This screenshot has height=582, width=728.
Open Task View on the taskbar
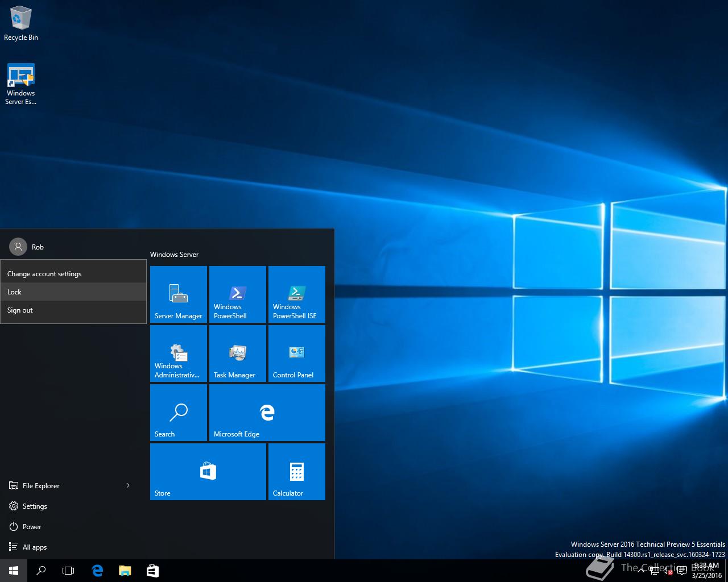point(68,571)
